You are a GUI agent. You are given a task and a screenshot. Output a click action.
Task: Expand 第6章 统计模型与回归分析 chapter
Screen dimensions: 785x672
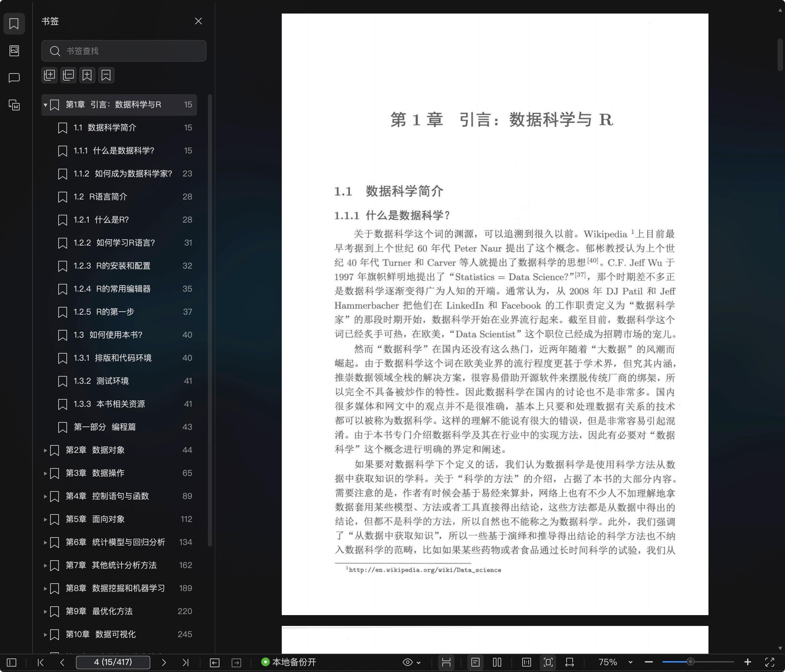[x=45, y=542]
